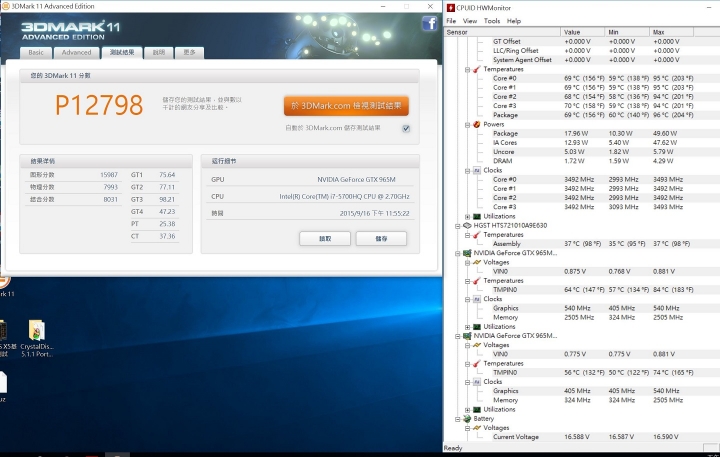
Task: Click the Max column header
Action: pos(671,32)
